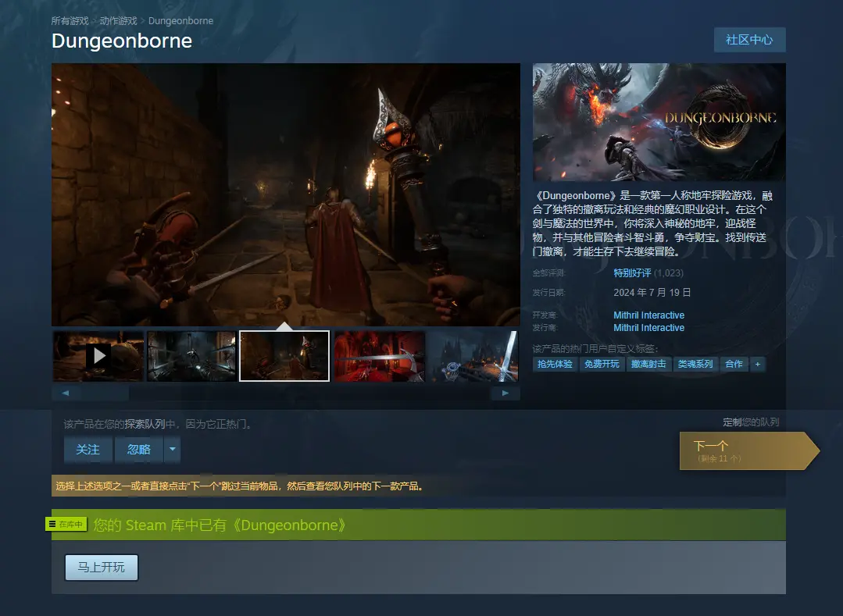Screen dimensions: 843x616
Task: Select the 免费开玩 tag
Action: pos(602,364)
